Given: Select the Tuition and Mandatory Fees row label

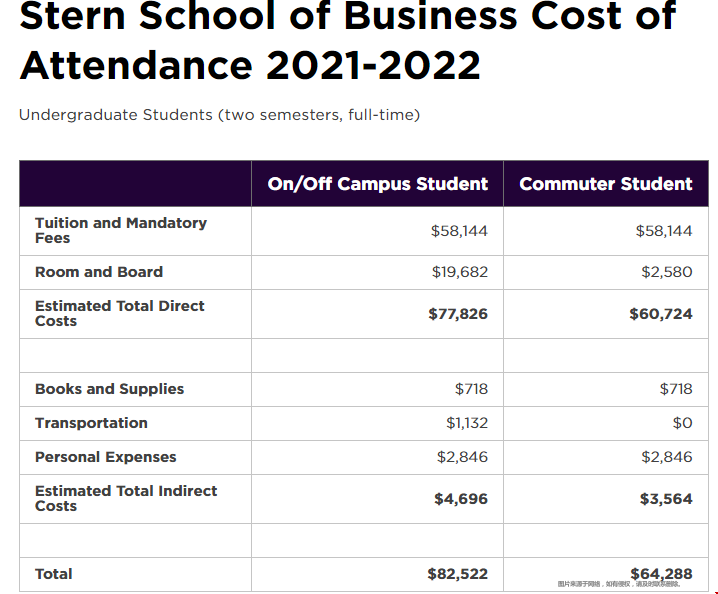Looking at the screenshot, I should point(121,230).
